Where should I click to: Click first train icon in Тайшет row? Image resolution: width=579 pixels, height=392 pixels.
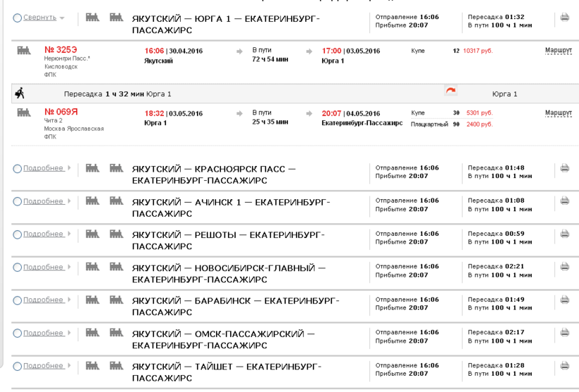92,366
